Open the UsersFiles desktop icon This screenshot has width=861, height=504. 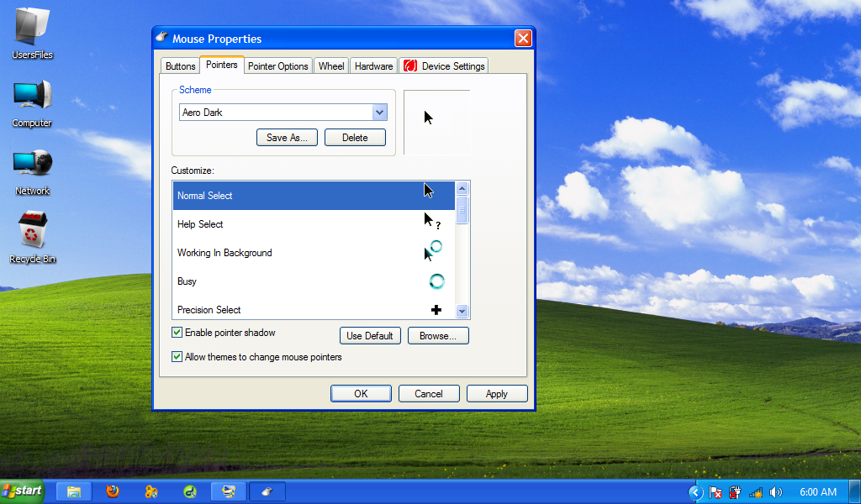tap(33, 33)
